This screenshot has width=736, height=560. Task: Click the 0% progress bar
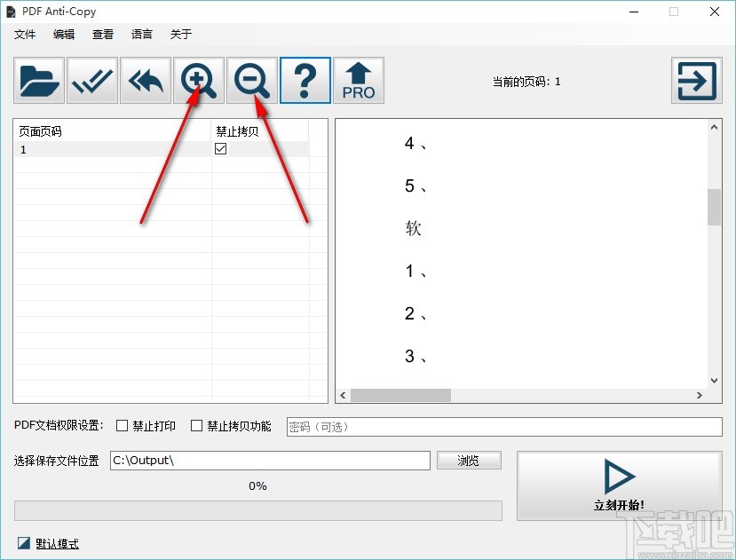[257, 510]
